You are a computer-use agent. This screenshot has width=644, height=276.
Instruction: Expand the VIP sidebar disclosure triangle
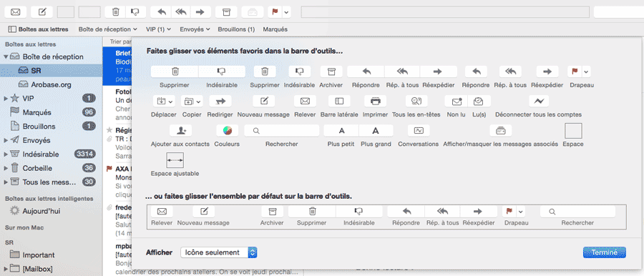pyautogui.click(x=6, y=99)
